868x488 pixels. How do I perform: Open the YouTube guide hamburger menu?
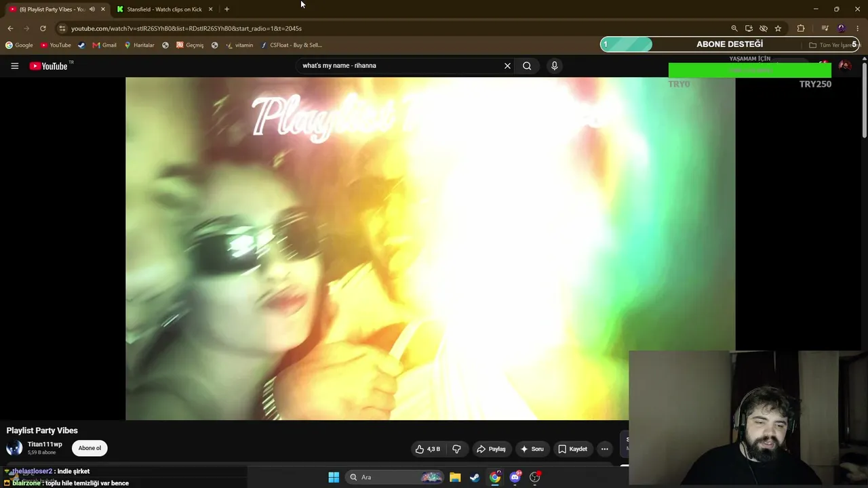(x=14, y=66)
